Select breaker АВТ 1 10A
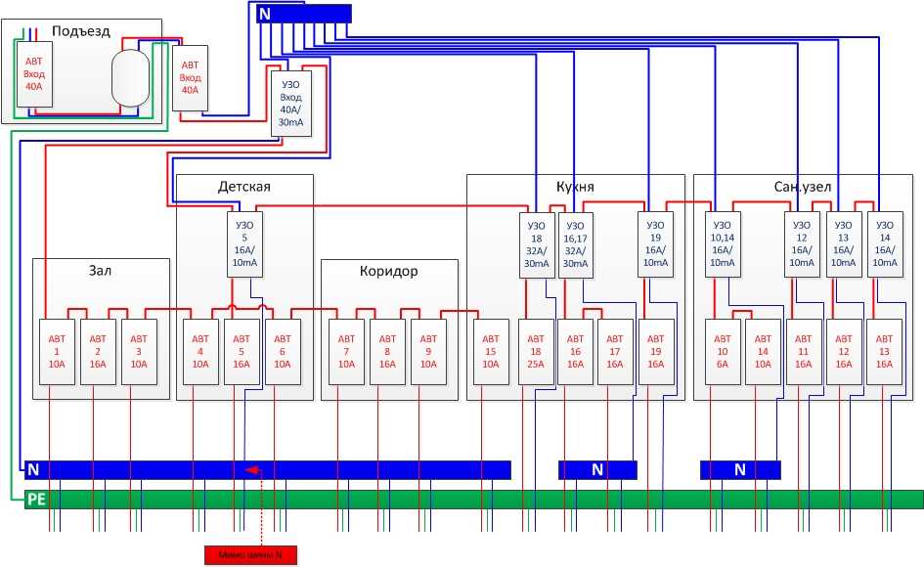 pos(57,352)
